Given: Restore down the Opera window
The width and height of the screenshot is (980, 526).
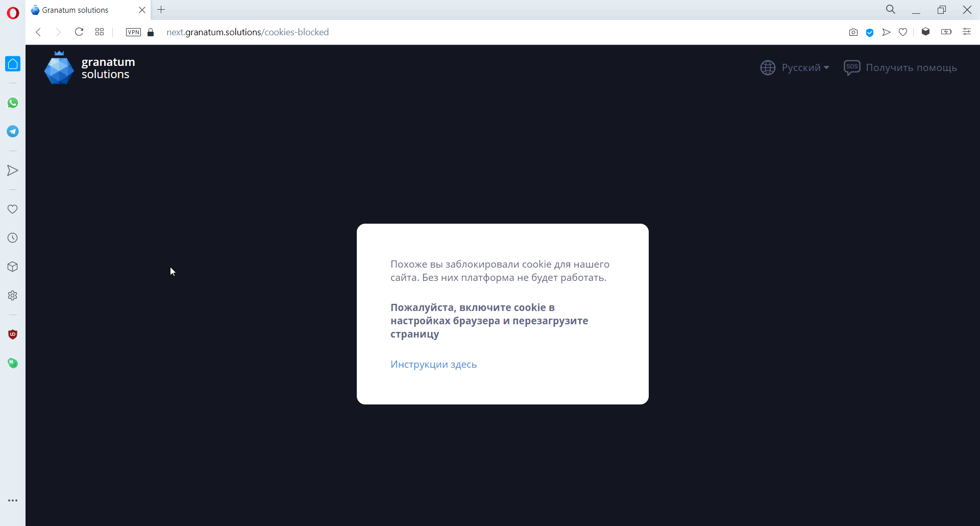Looking at the screenshot, I should pos(942,10).
